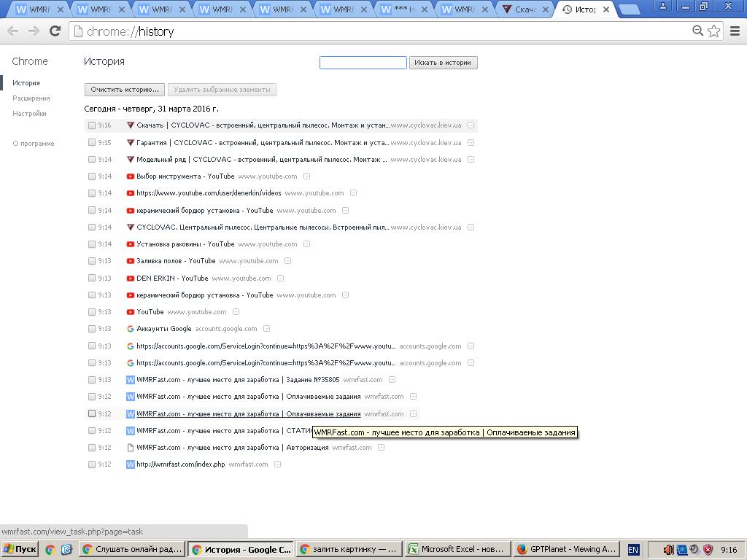This screenshot has width=747, height=560.
Task: Open Расширения in left sidebar
Action: pos(31,98)
